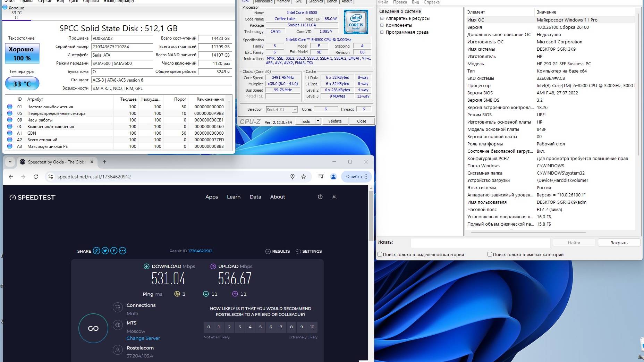The width and height of the screenshot is (644, 362).
Task: Click the CrystalDiskInfo Хорошо 100 % health status
Action: pyautogui.click(x=22, y=53)
